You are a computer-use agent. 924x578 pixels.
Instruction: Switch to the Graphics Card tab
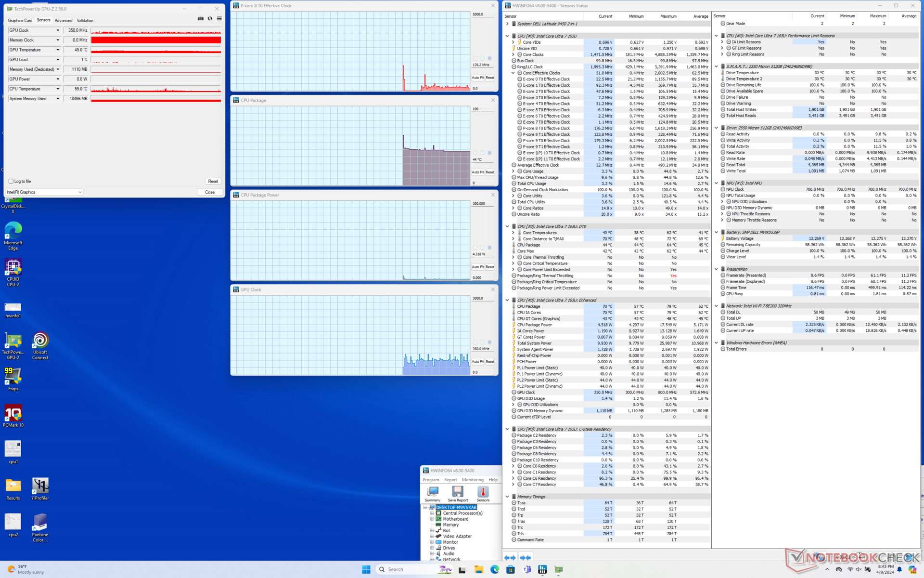[20, 21]
